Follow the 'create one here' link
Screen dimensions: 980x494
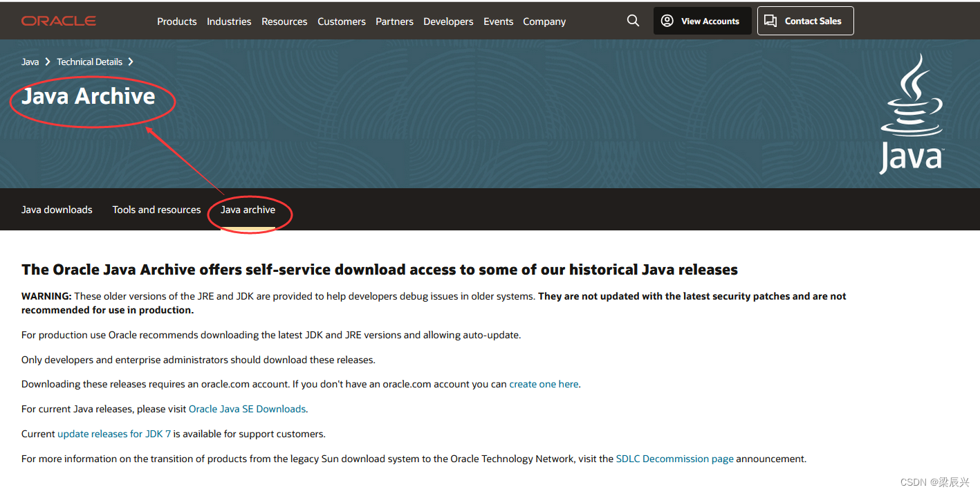pyautogui.click(x=544, y=384)
